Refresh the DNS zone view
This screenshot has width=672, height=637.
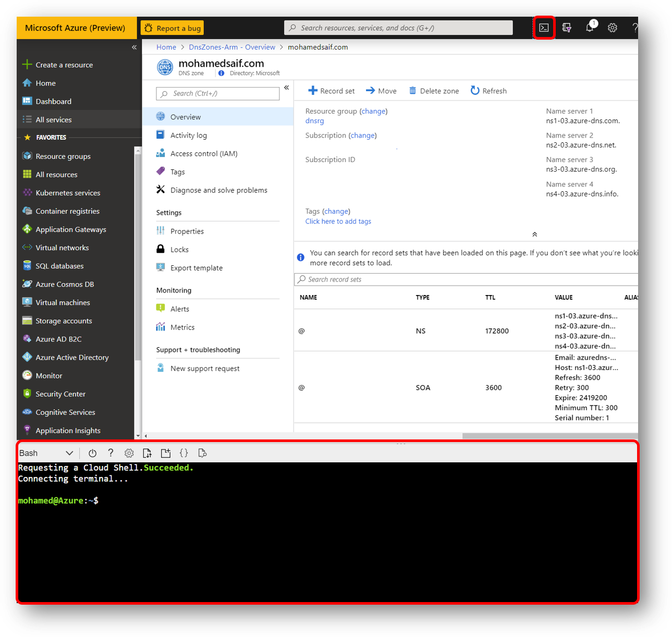488,91
